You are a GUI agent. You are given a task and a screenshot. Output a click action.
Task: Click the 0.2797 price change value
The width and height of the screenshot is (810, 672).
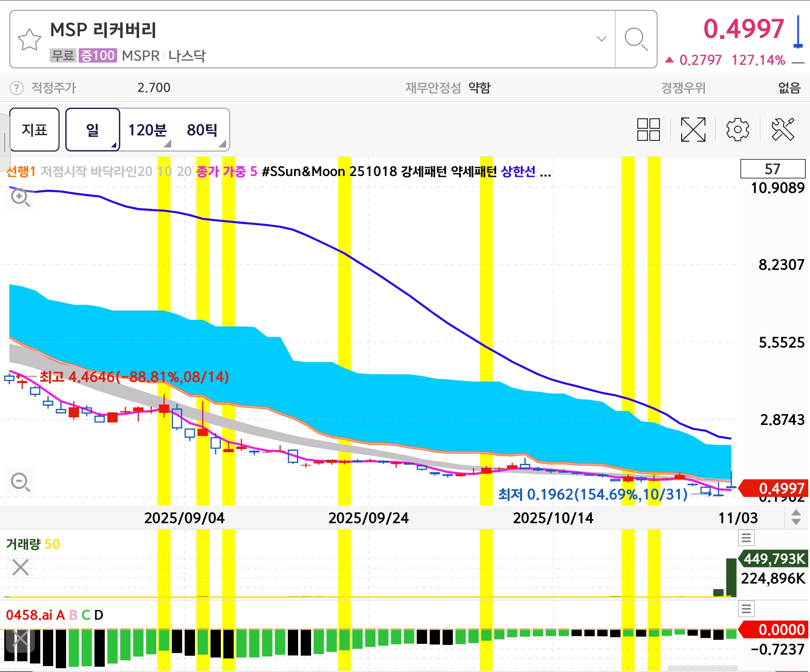[x=700, y=60]
